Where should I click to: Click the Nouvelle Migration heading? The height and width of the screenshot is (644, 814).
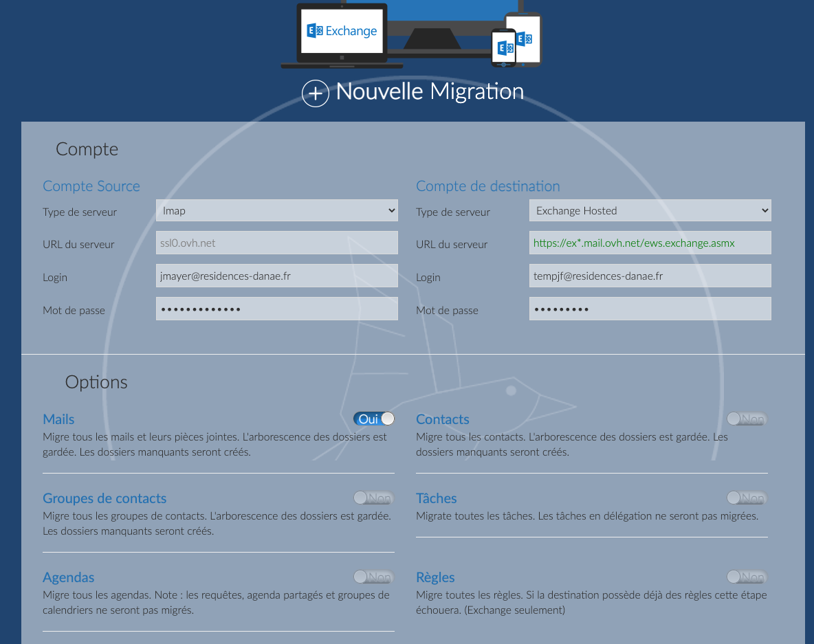430,91
